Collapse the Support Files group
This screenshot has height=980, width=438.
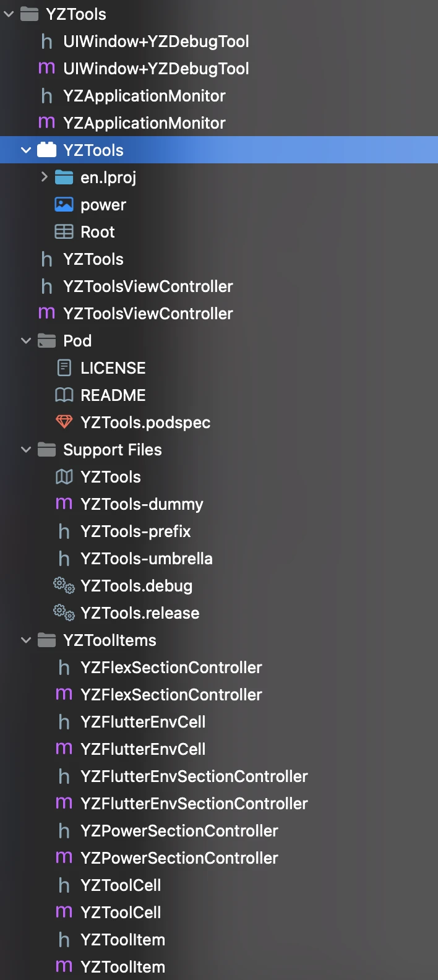pyautogui.click(x=26, y=450)
